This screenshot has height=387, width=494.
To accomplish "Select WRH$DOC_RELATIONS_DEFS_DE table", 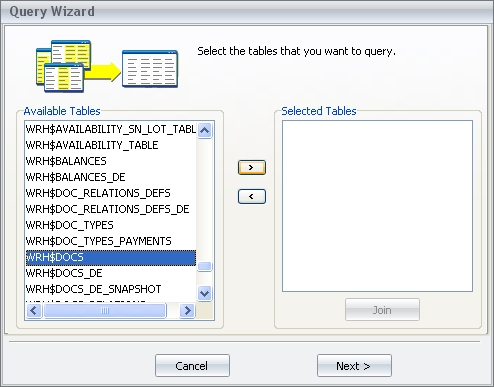I will point(111,209).
